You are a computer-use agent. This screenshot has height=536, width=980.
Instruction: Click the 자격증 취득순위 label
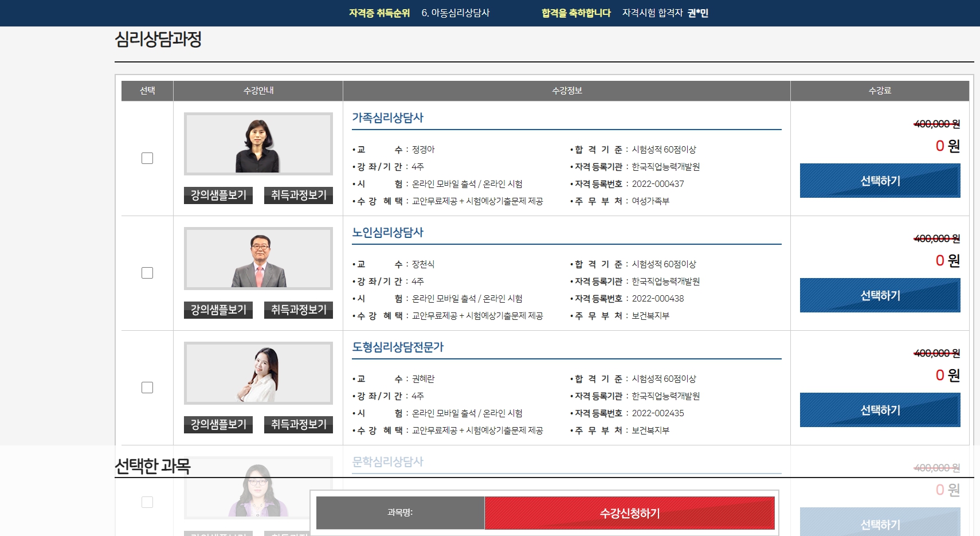coord(379,13)
